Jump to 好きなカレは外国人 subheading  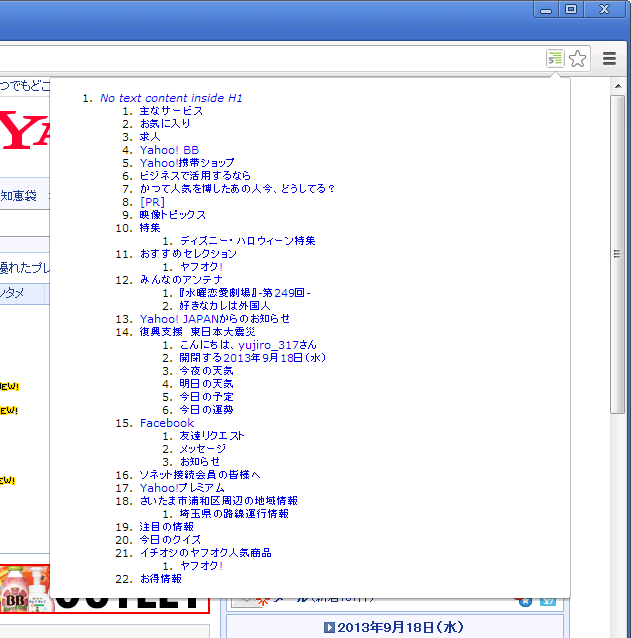(225, 306)
